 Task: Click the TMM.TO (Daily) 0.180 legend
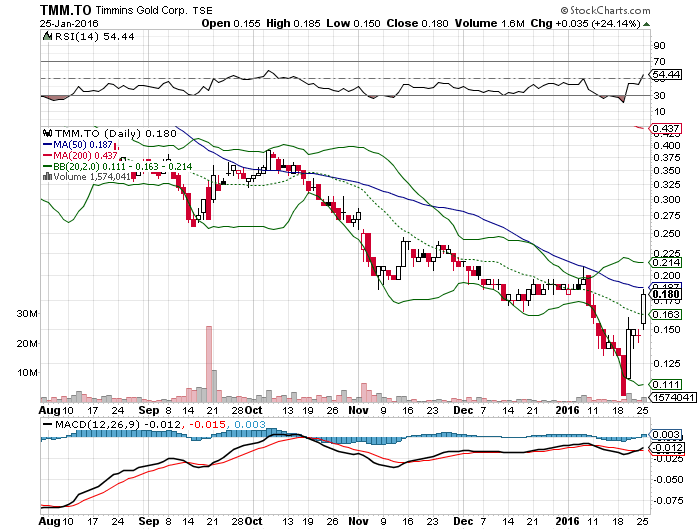pyautogui.click(x=116, y=133)
